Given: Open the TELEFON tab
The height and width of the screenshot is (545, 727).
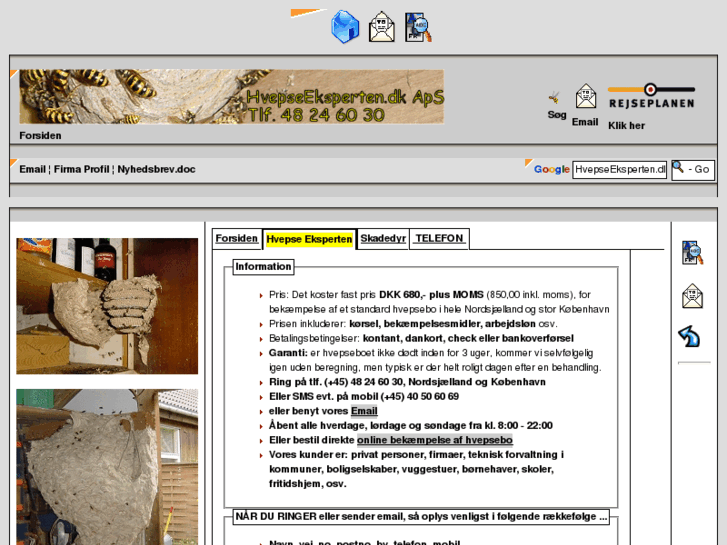Looking at the screenshot, I should tap(439, 239).
